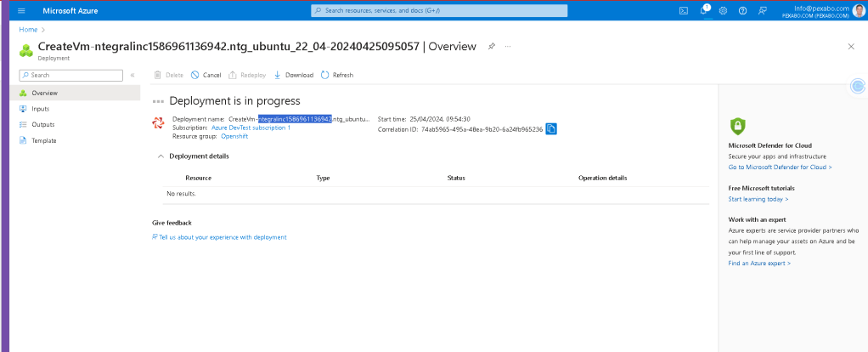
Task: Click the Deployment is in progress heading
Action: point(234,101)
